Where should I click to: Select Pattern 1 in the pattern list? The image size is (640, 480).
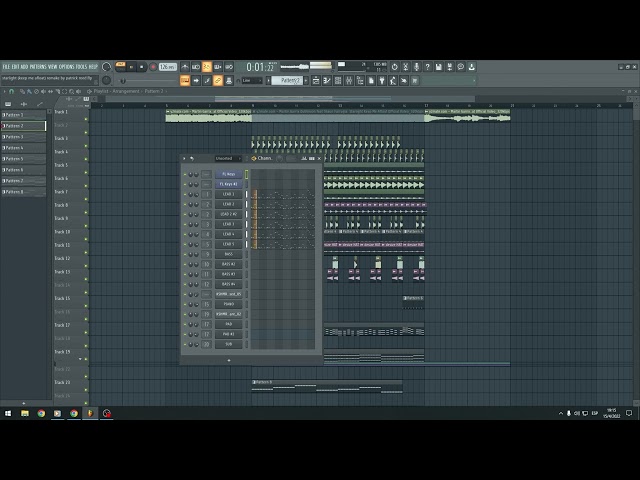(24, 115)
